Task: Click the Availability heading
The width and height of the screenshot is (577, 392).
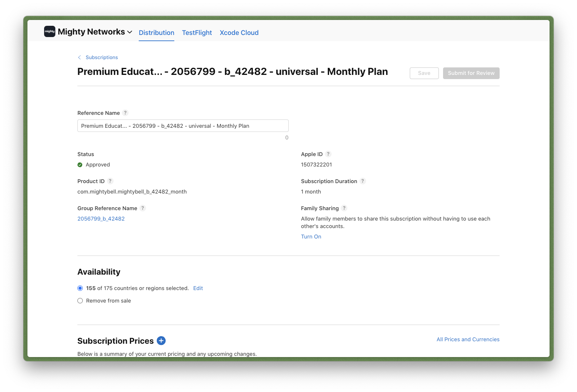Action: (x=99, y=272)
